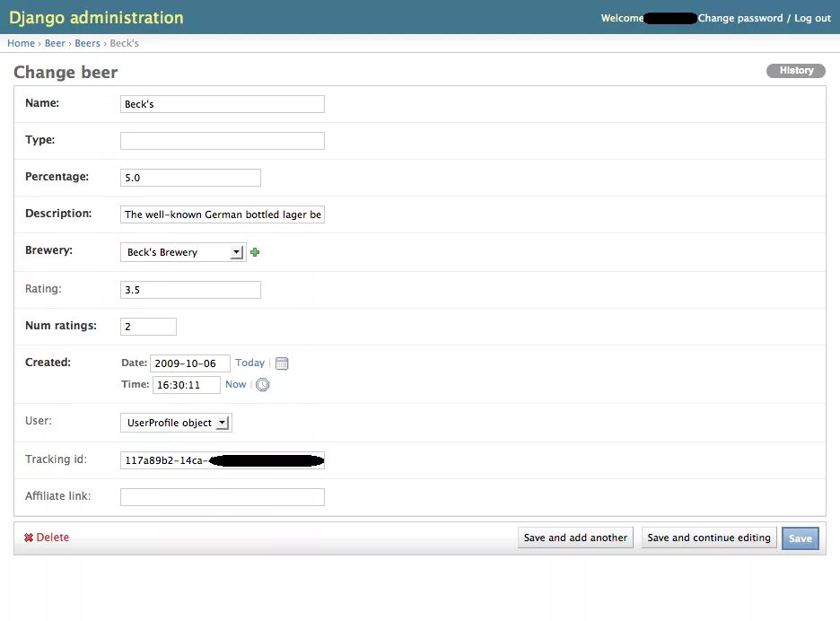Viewport: 840px width, 621px height.
Task: Focus the empty Affiliate link field
Action: [x=223, y=497]
